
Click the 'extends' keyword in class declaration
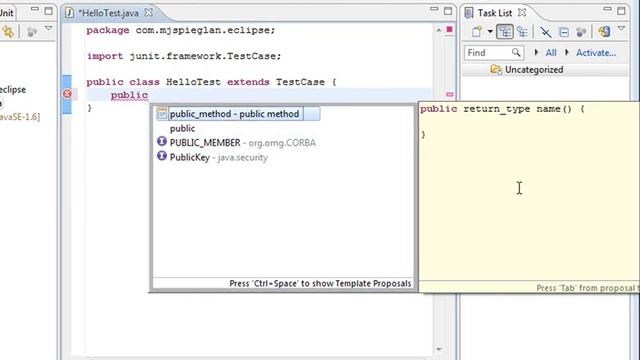(x=248, y=82)
